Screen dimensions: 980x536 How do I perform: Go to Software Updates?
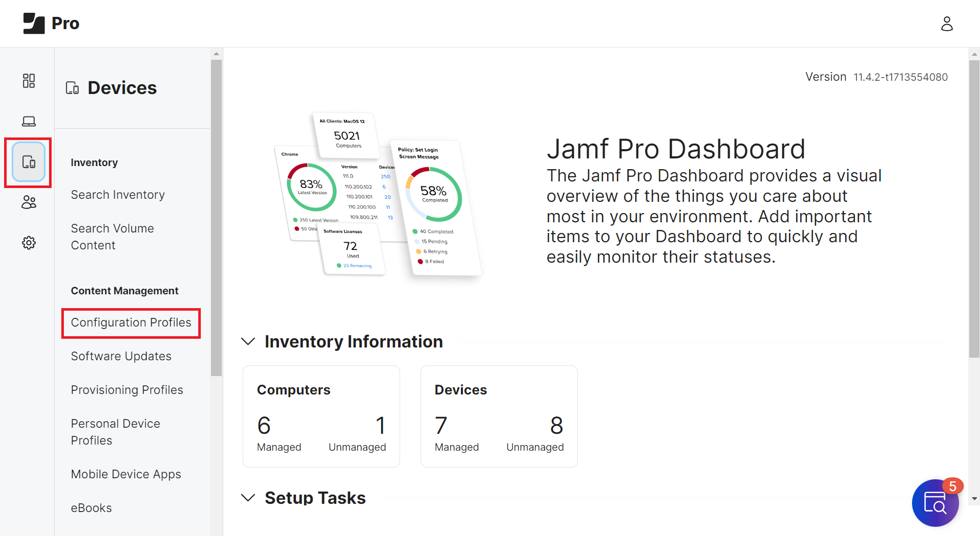(121, 356)
